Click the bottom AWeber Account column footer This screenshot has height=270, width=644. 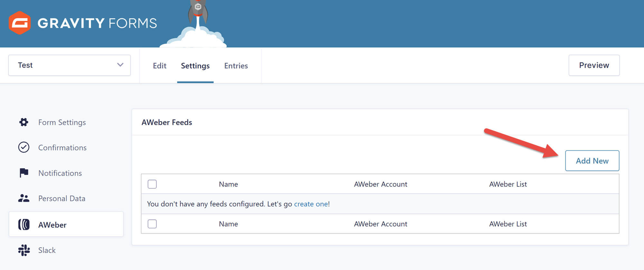point(381,224)
